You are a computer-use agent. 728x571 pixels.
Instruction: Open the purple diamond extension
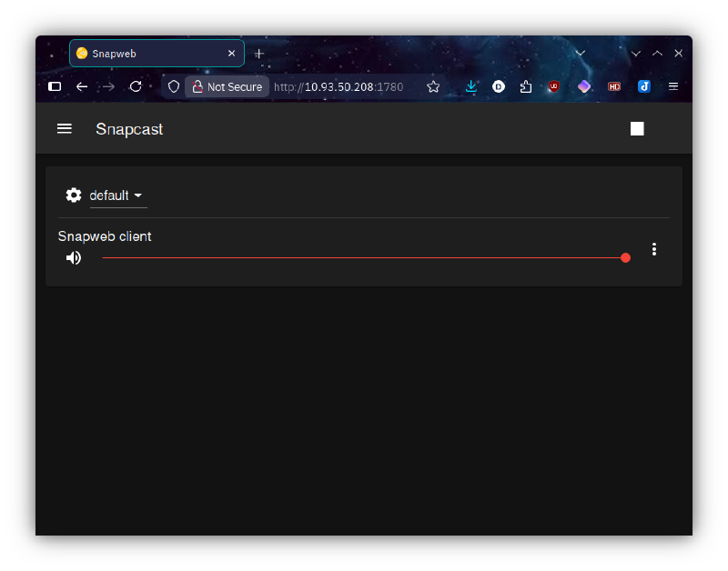click(584, 86)
